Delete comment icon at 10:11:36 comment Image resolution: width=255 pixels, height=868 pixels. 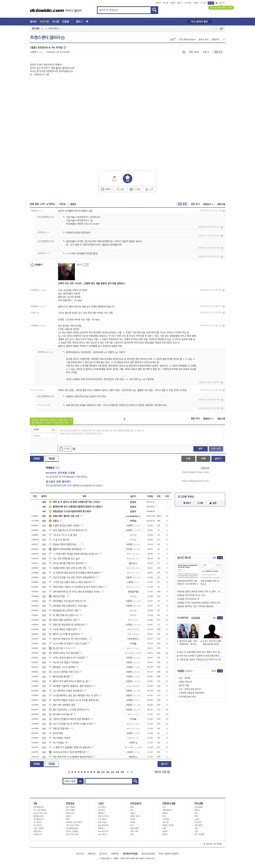pyautogui.click(x=223, y=211)
